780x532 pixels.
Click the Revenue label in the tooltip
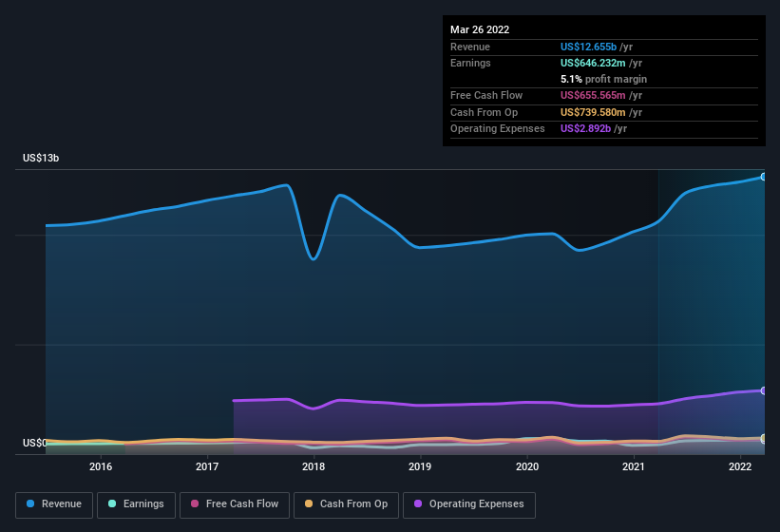470,47
